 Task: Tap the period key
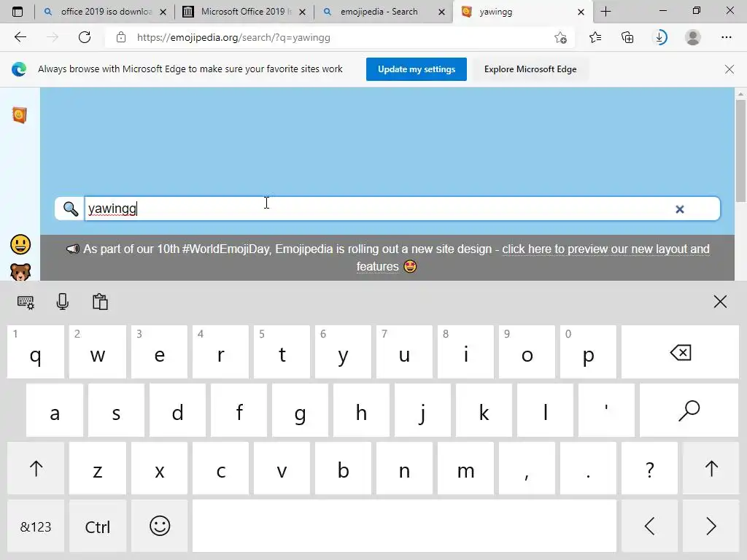[588, 468]
